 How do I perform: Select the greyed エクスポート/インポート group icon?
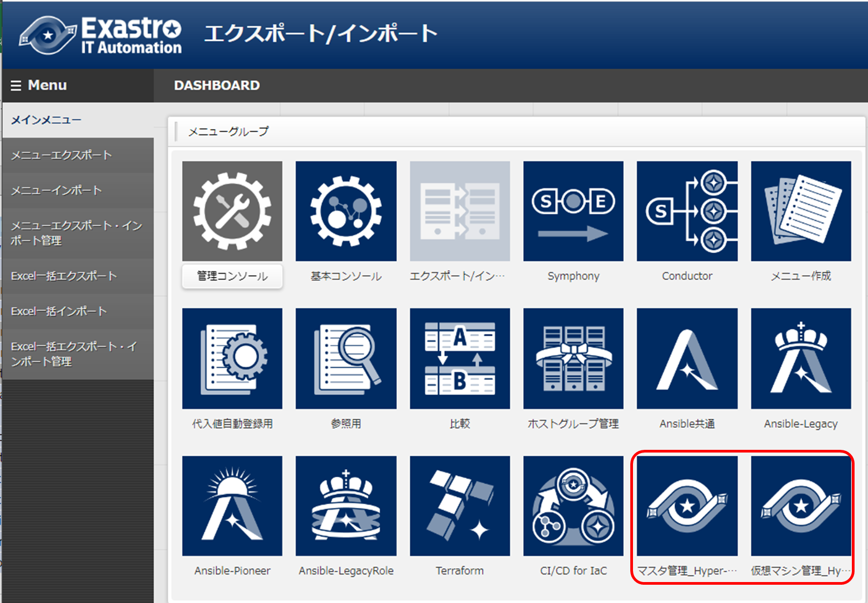click(x=460, y=211)
